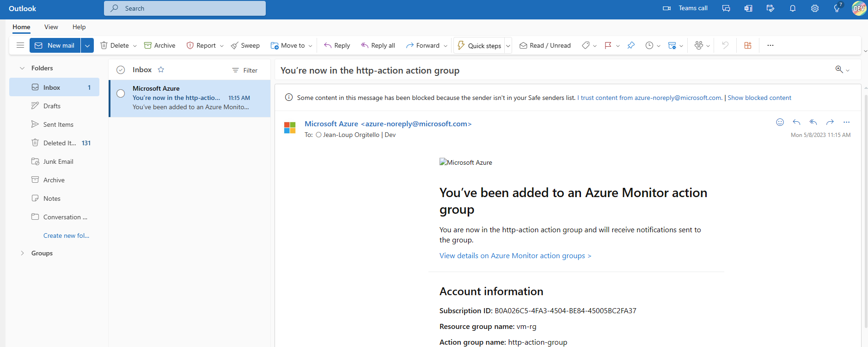Flag the message with the flag icon
The width and height of the screenshot is (868, 347).
pyautogui.click(x=608, y=45)
